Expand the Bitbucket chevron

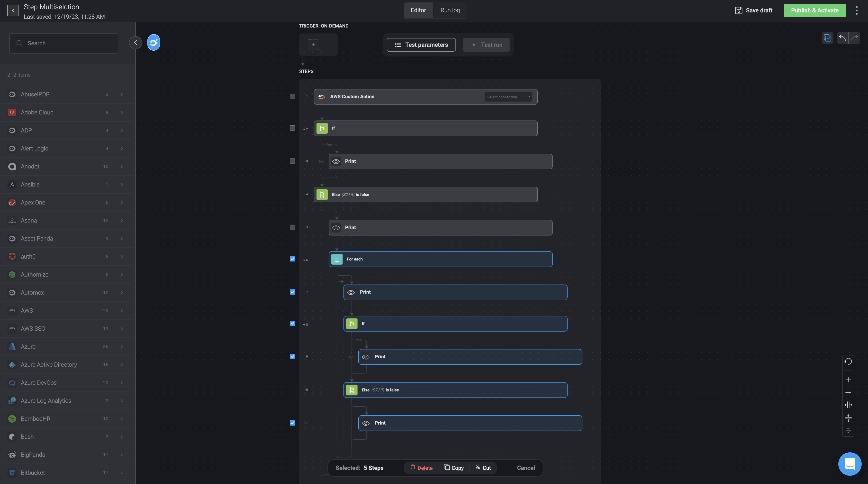[x=122, y=473]
